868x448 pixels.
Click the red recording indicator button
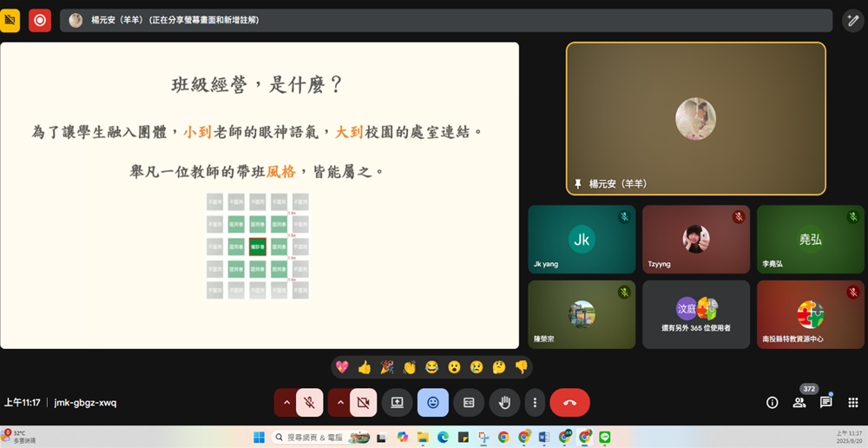(x=40, y=21)
